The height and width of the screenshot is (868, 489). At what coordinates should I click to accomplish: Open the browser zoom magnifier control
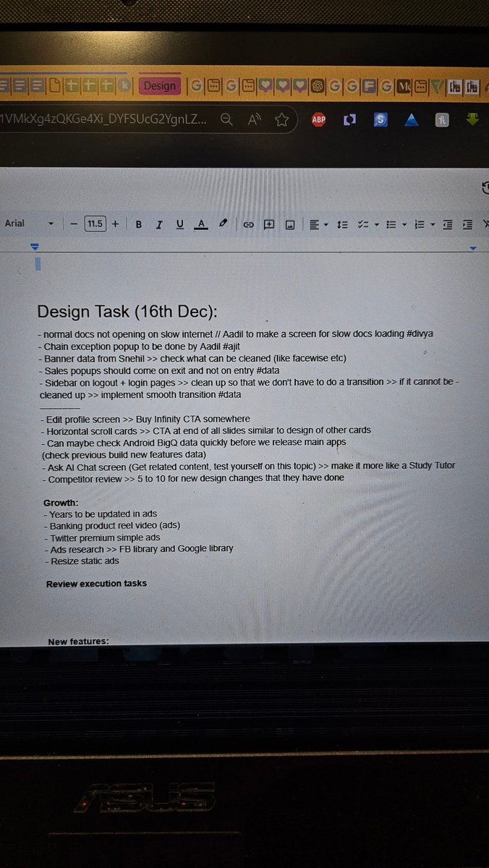coord(226,119)
